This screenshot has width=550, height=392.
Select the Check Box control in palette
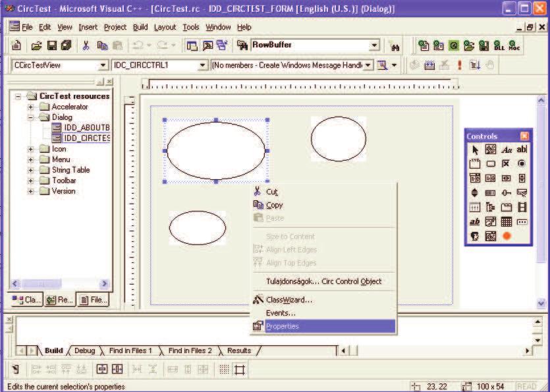point(506,164)
